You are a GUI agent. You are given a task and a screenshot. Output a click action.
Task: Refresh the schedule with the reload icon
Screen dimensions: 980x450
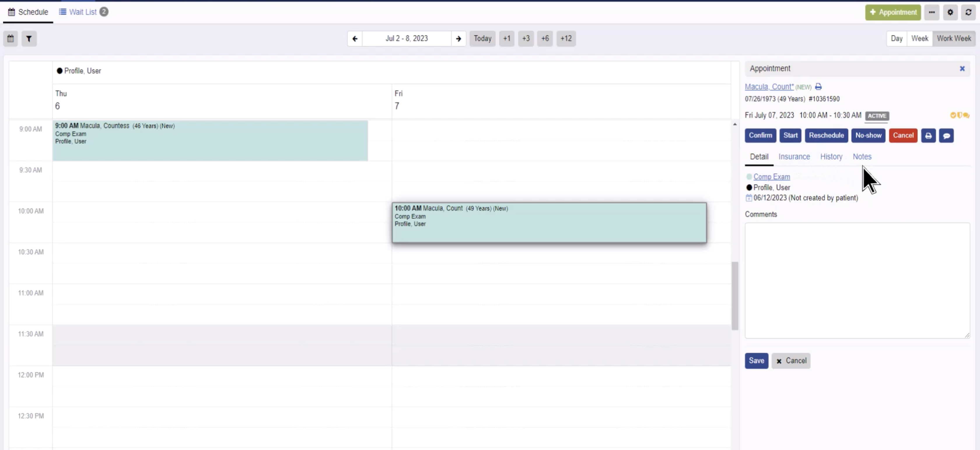968,12
